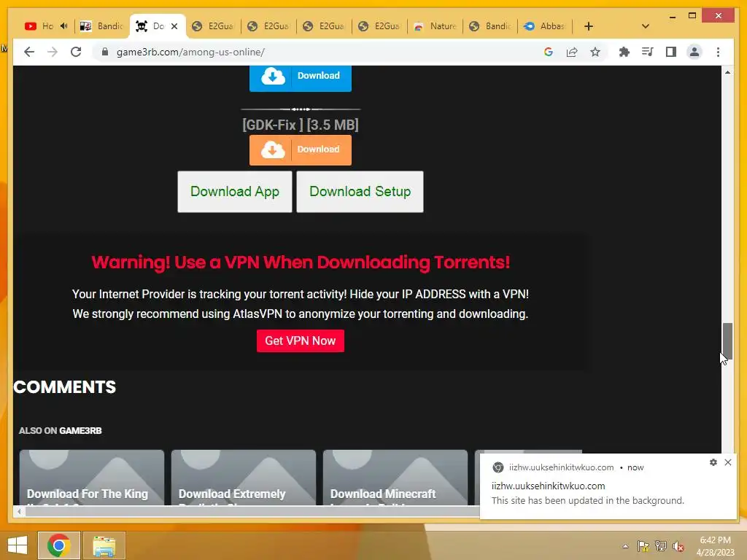
Task: Click the Google icon in address bar
Action: tap(549, 52)
